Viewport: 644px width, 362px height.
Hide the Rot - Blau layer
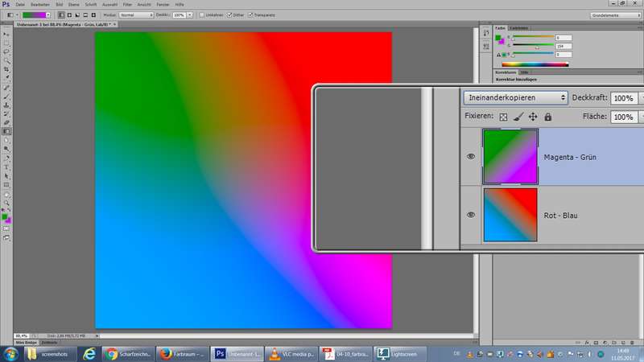click(x=472, y=215)
